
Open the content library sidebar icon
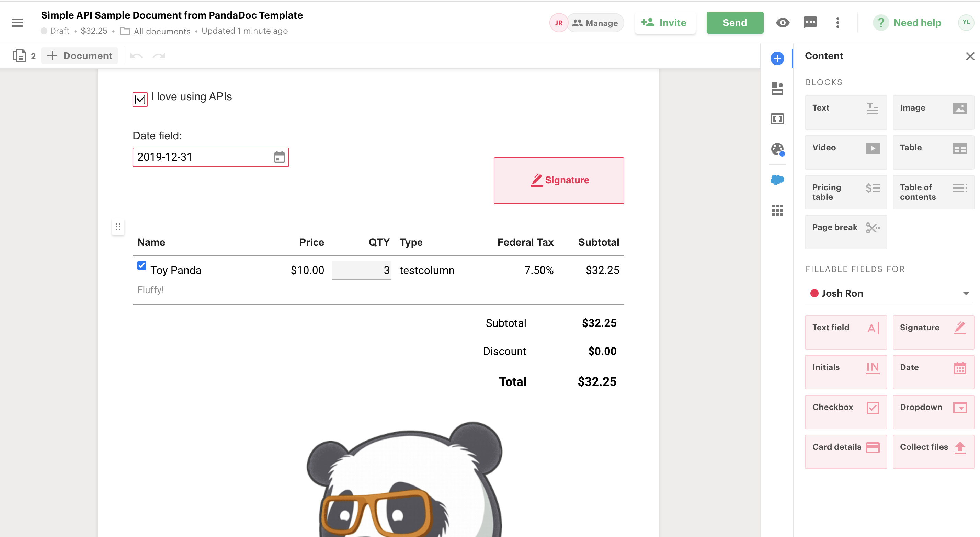tap(777, 89)
